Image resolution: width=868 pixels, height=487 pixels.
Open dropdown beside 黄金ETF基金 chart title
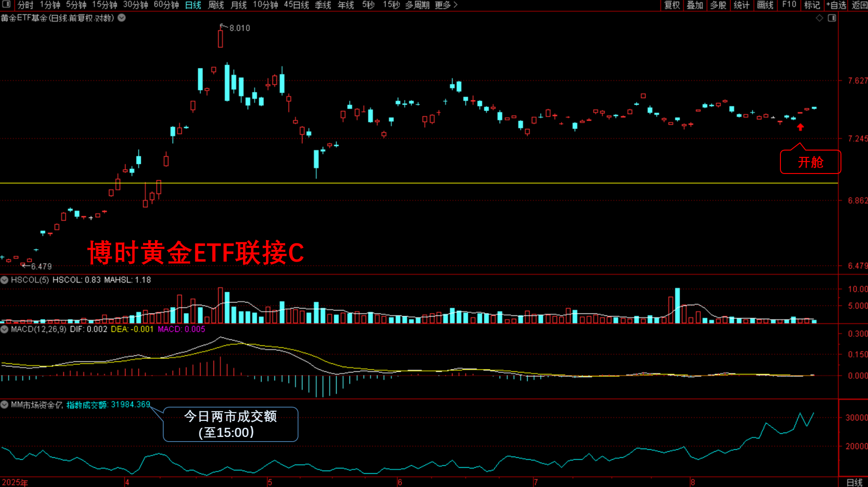pos(122,18)
